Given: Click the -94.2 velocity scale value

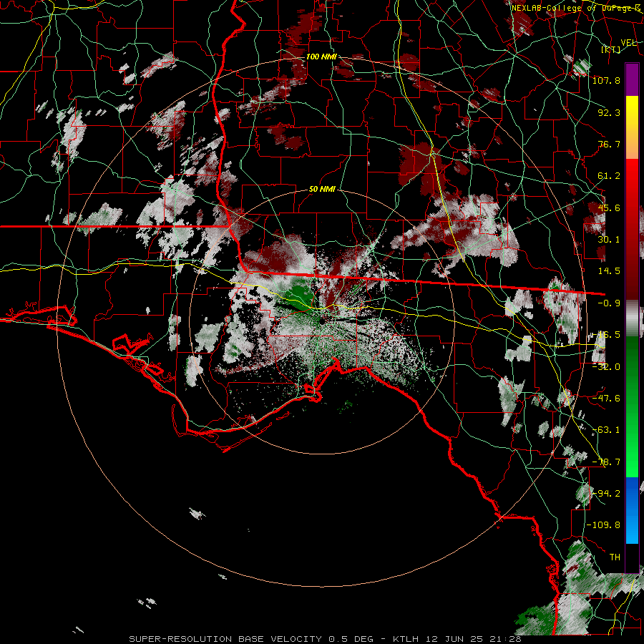Looking at the screenshot, I should pyautogui.click(x=606, y=494).
